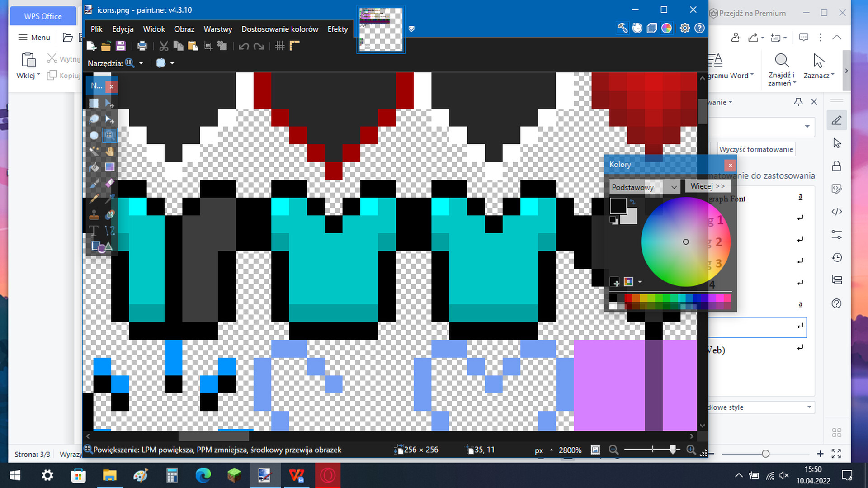
Task: Click the icons.png image thumbnail
Action: click(x=381, y=30)
